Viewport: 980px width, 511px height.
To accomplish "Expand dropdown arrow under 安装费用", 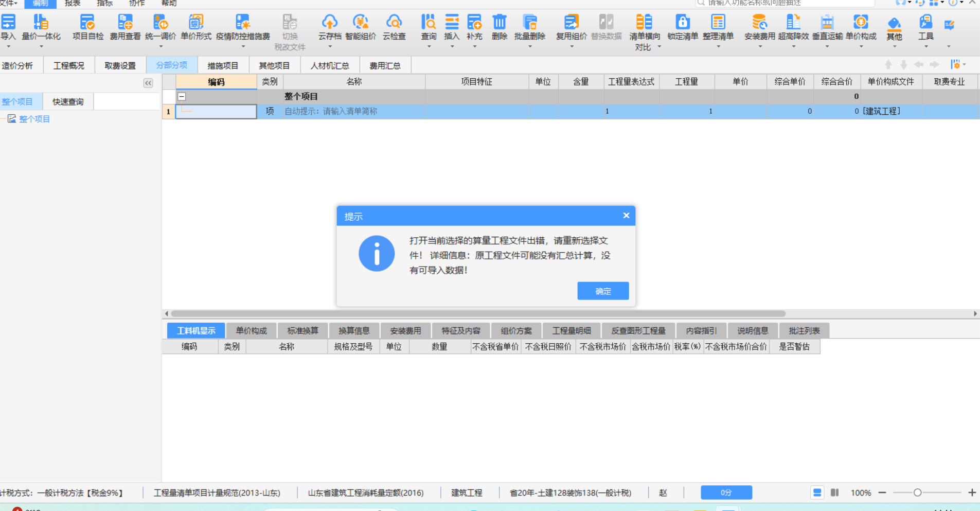I will (760, 47).
